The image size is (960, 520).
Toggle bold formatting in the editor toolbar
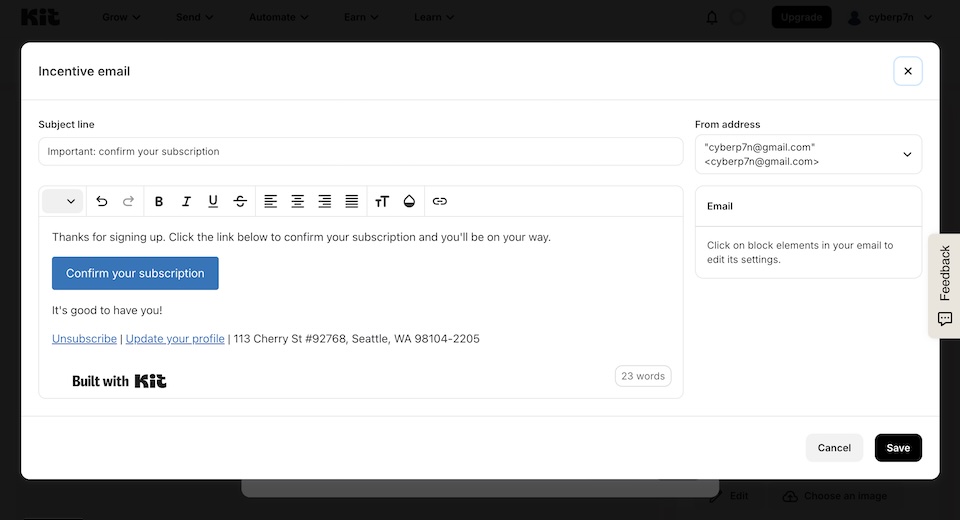pos(159,201)
